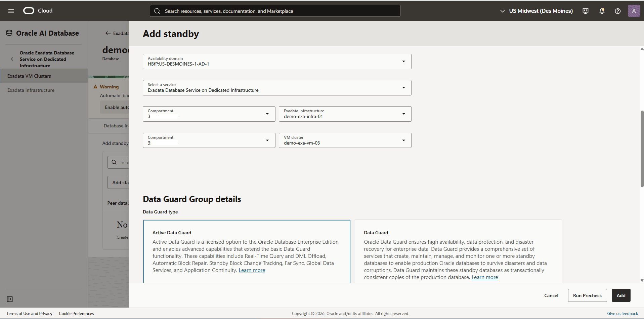Open the navigation hamburger menu
644x319 pixels.
pos(11,10)
